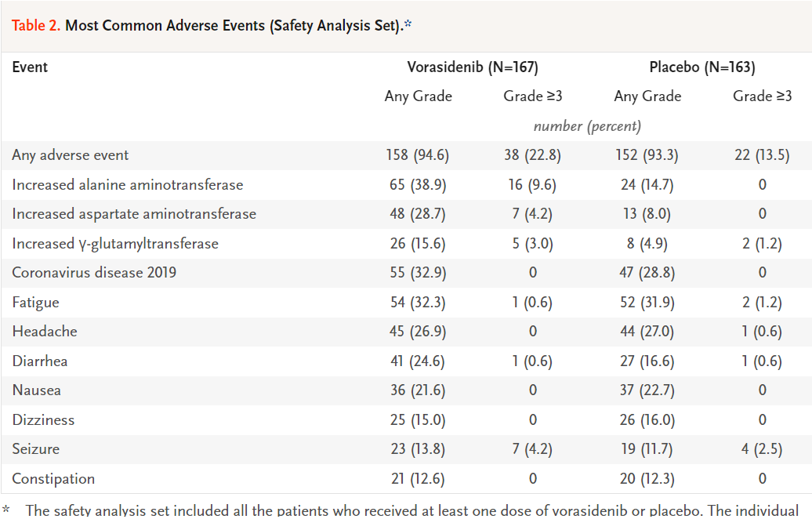Select the 'Dizziness' row label
The image size is (812, 519).
click(x=44, y=420)
